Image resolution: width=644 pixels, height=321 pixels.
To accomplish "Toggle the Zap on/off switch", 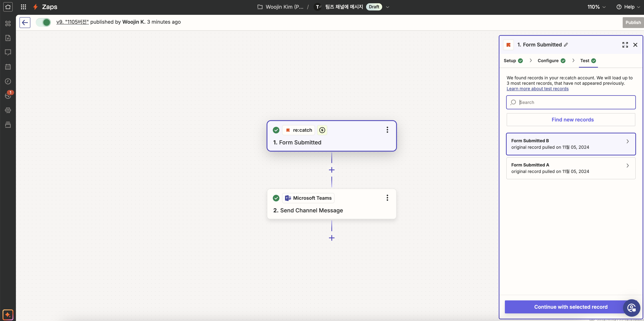I will click(43, 23).
